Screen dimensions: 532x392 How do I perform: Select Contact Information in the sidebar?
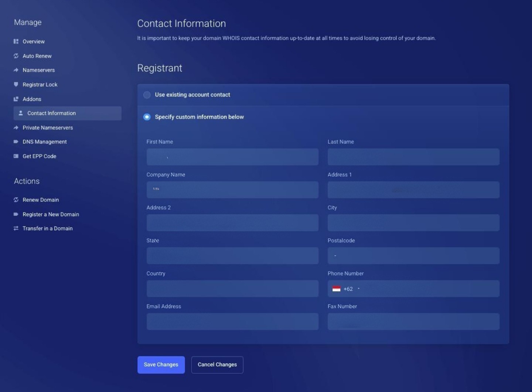click(x=67, y=113)
